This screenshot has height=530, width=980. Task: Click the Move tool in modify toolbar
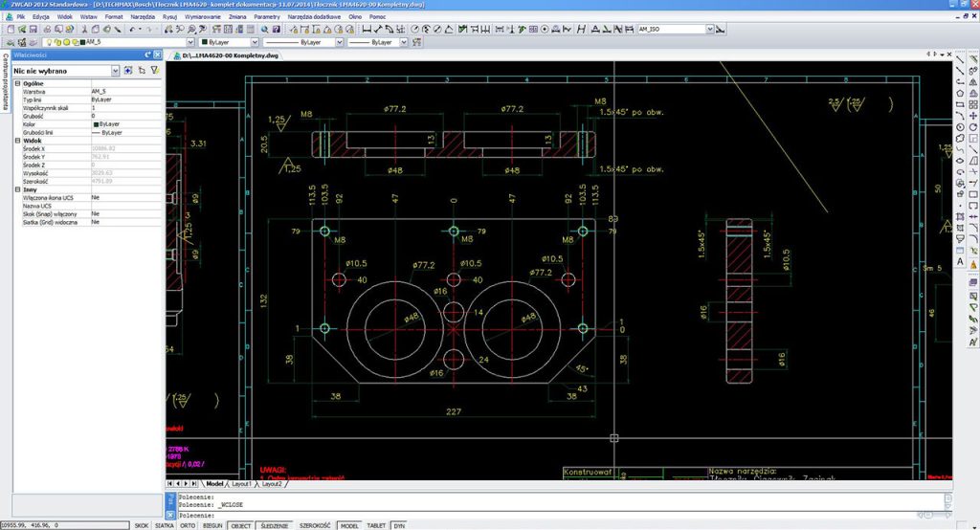click(x=973, y=116)
